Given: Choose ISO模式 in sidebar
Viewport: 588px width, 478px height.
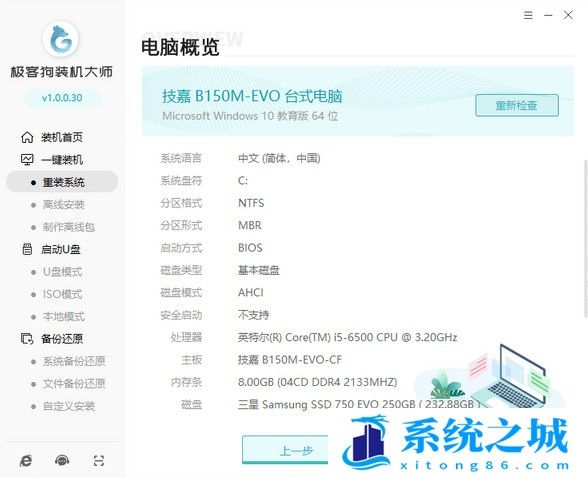Looking at the screenshot, I should pyautogui.click(x=62, y=294).
